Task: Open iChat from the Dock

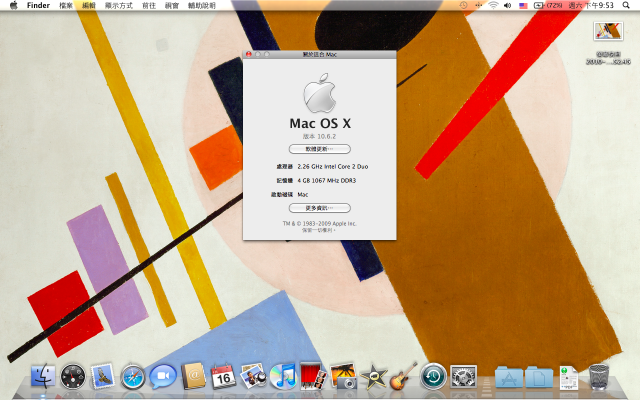Action: click(163, 376)
